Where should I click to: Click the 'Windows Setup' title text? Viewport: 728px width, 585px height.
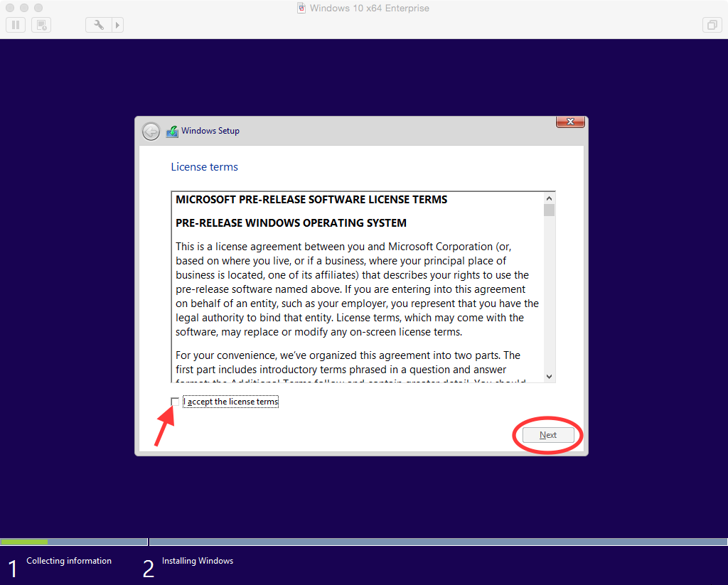pyautogui.click(x=210, y=131)
